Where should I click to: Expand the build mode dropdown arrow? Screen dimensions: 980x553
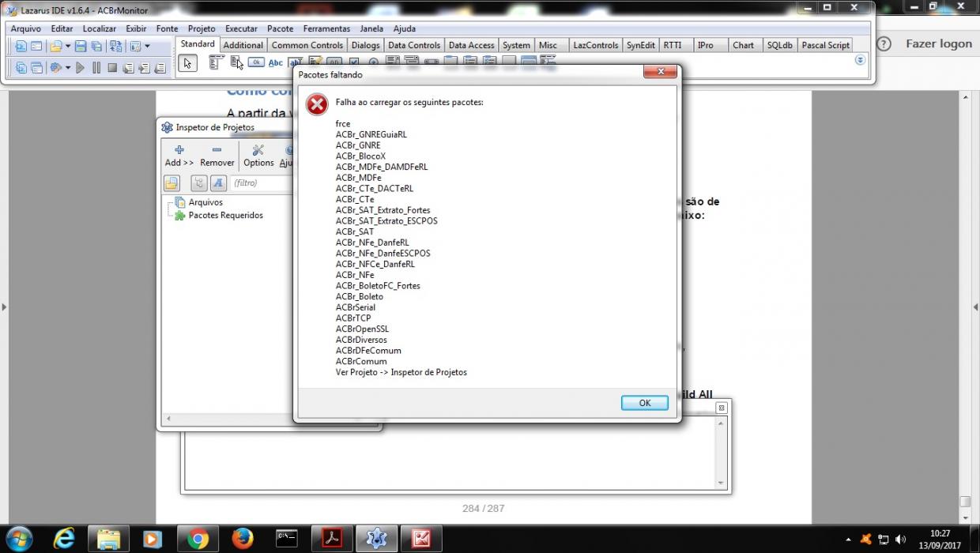point(68,68)
